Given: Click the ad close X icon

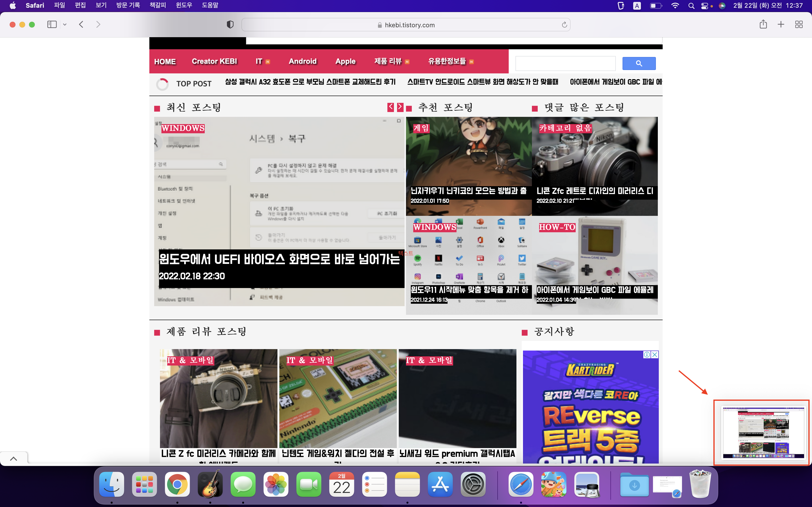Looking at the screenshot, I should point(655,354).
